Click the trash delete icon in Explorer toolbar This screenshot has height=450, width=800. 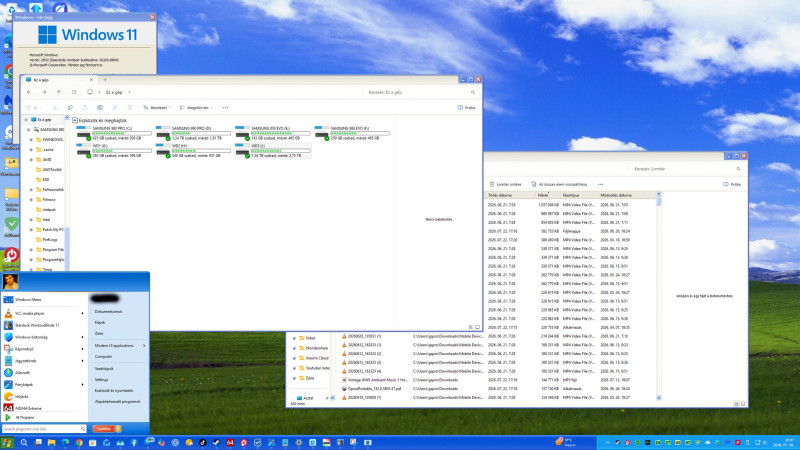[130, 108]
